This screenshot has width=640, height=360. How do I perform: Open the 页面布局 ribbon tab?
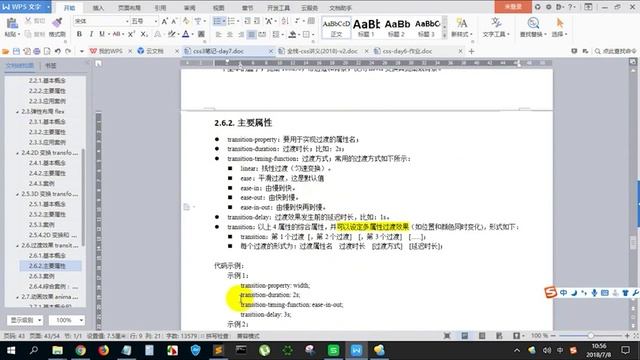pos(129,8)
